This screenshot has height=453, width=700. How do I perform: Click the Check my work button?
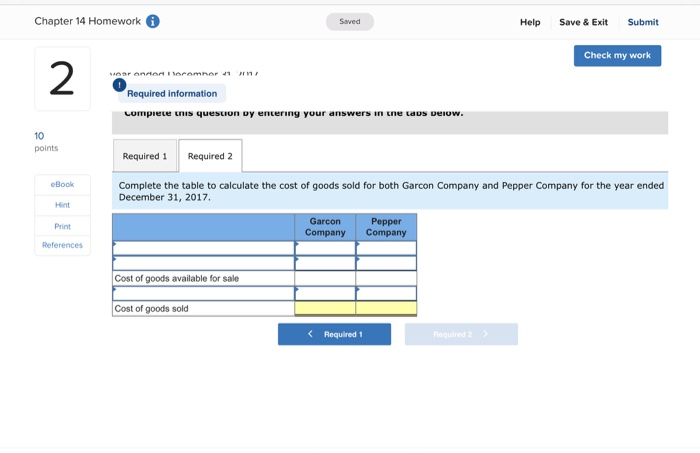click(x=617, y=55)
